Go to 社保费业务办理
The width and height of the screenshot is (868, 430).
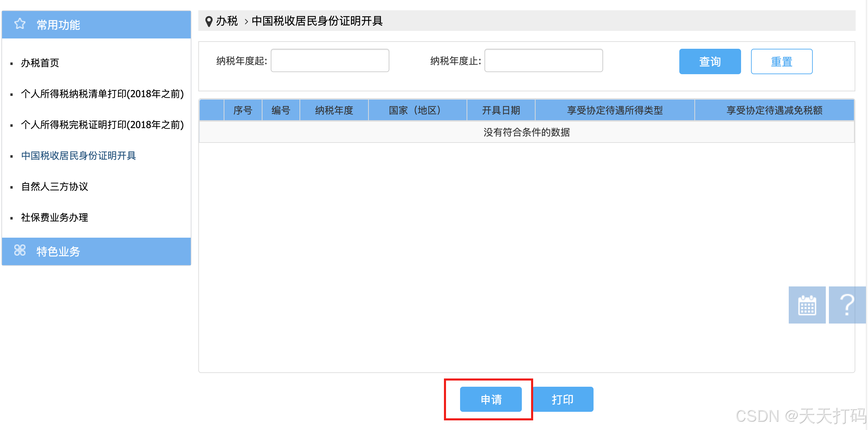coord(55,217)
